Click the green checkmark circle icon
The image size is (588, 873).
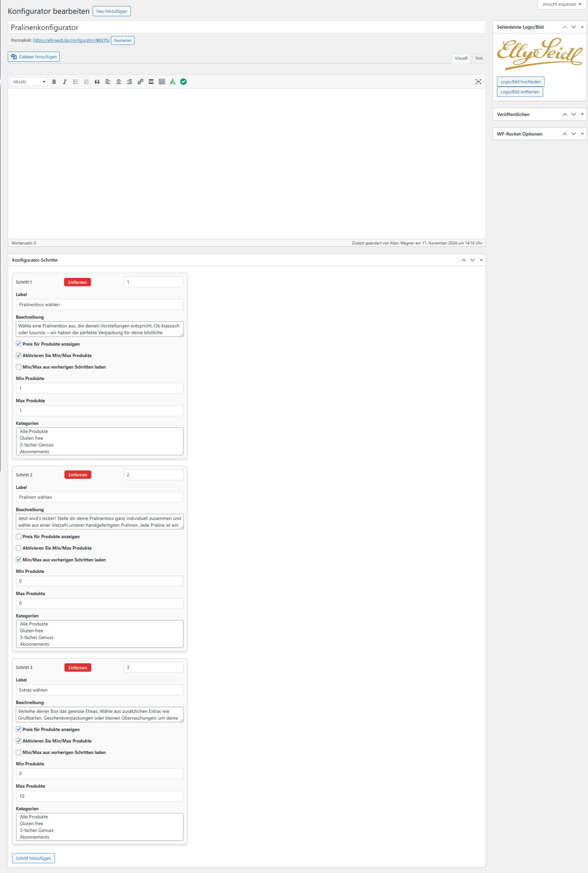(x=183, y=82)
